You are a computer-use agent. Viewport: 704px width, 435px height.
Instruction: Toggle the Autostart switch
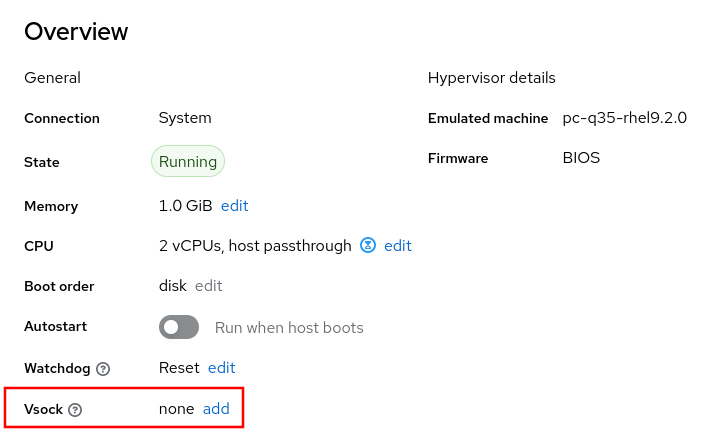[x=179, y=328]
